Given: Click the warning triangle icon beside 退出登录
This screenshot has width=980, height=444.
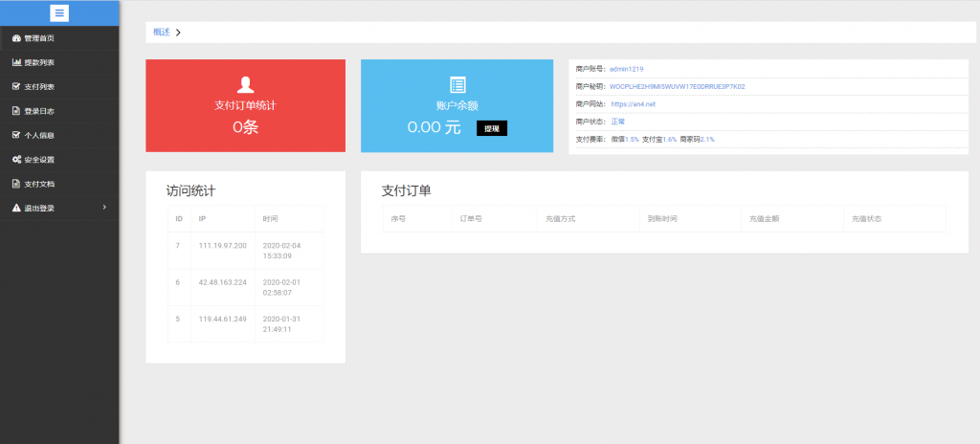Looking at the screenshot, I should click(x=16, y=208).
